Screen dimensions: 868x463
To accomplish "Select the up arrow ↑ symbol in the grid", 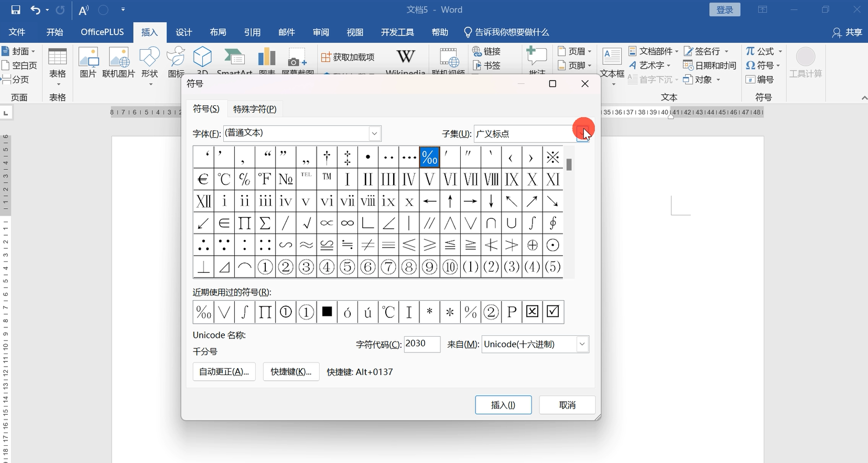I will click(450, 201).
